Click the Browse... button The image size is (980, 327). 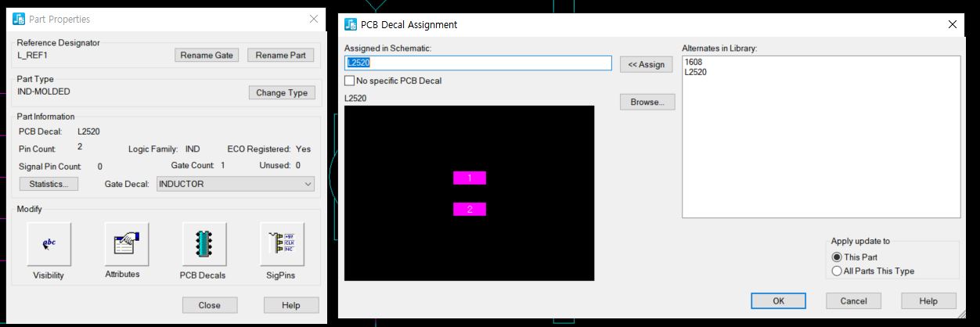pos(647,102)
